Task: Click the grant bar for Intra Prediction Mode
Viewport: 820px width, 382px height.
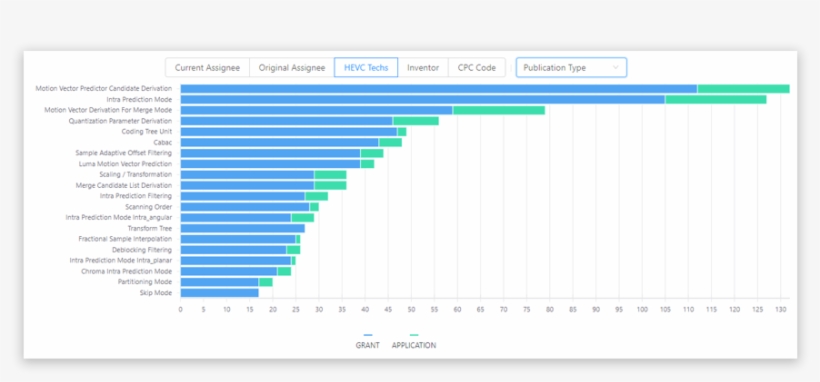Action: [423, 99]
